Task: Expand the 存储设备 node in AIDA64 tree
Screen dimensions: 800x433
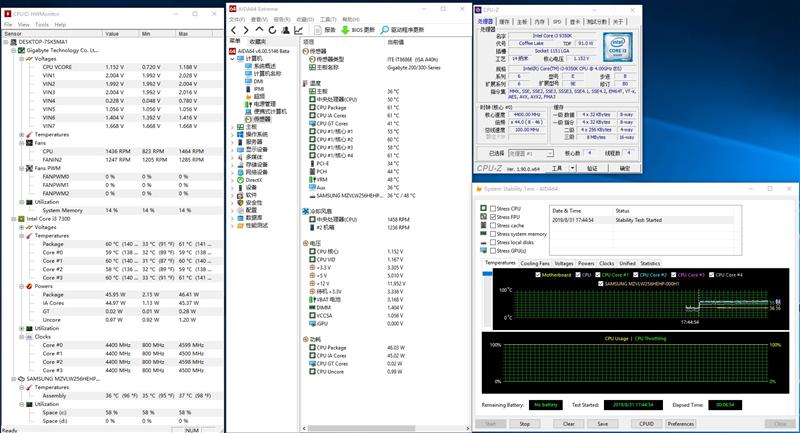Action: pyautogui.click(x=232, y=165)
